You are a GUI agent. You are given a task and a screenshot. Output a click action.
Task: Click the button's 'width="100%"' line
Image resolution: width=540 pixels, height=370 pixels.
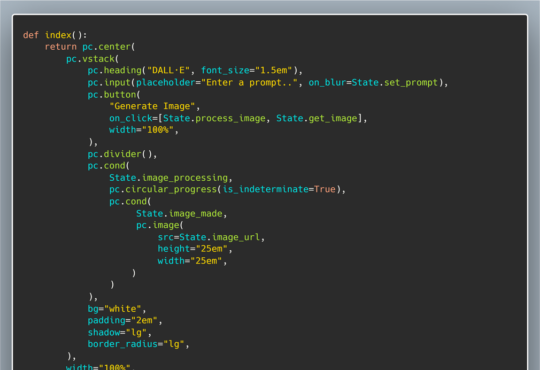click(x=144, y=130)
